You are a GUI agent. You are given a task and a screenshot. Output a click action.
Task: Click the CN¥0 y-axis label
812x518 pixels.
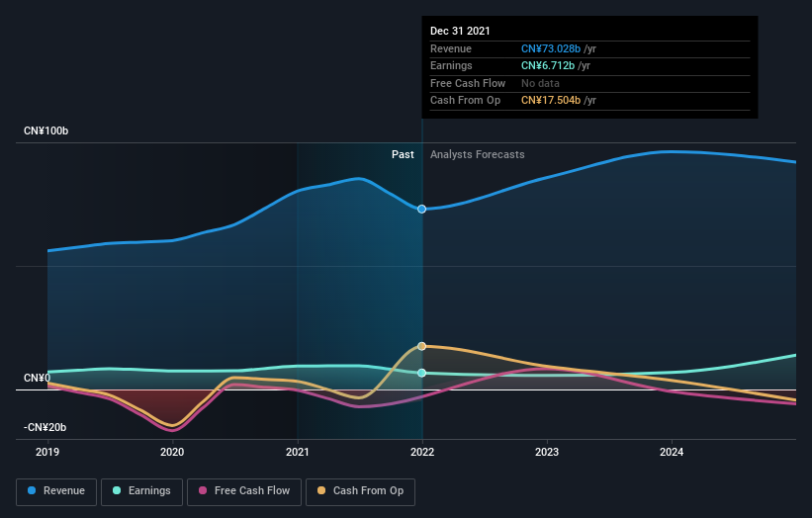click(37, 379)
